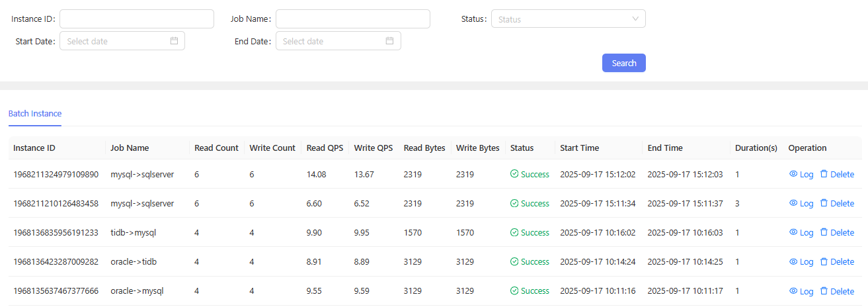Open the Status dropdown filter

coord(562,19)
